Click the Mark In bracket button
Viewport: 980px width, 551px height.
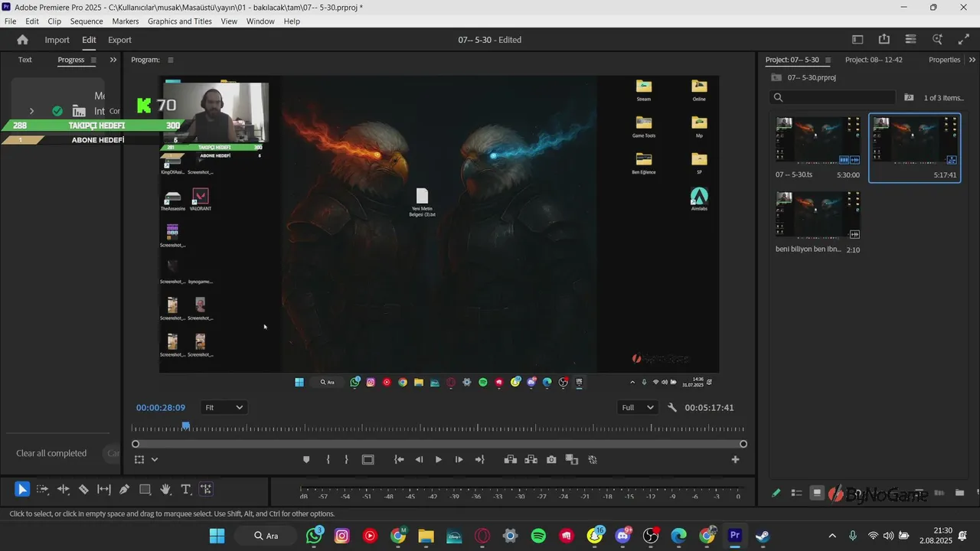click(328, 460)
